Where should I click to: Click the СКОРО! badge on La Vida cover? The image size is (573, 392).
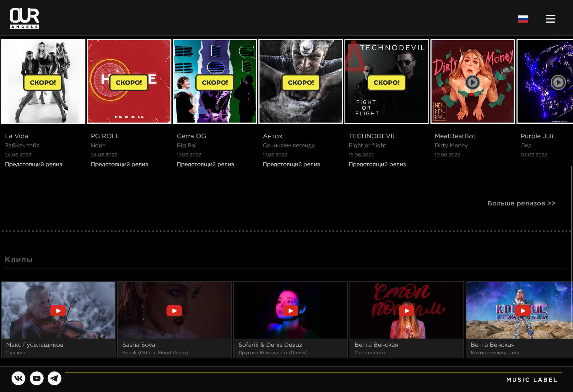(43, 83)
